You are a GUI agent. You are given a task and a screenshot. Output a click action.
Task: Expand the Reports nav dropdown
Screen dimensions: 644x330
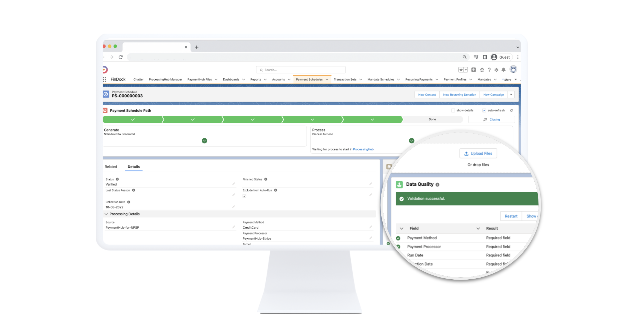pos(265,80)
